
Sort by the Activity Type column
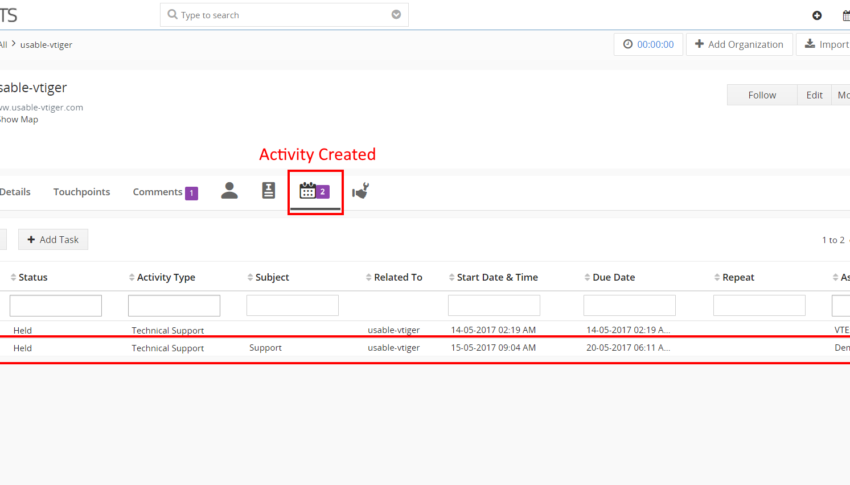pyautogui.click(x=162, y=277)
